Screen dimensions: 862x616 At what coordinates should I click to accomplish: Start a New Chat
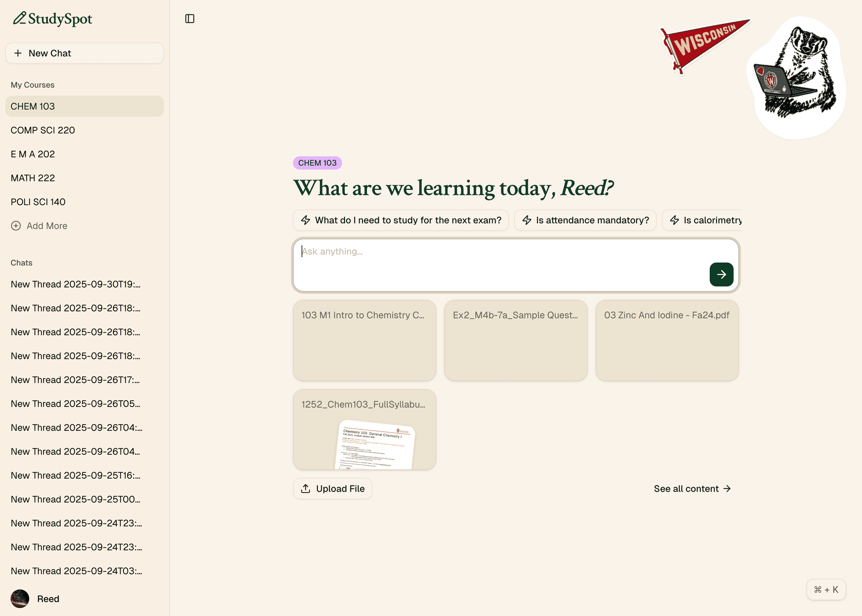coord(85,53)
